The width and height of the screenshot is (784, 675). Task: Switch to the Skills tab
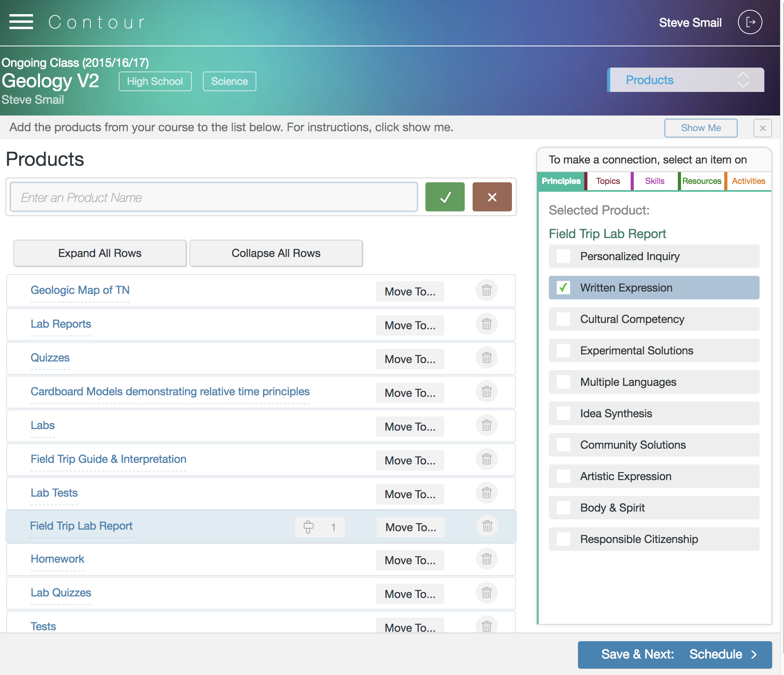(x=654, y=181)
